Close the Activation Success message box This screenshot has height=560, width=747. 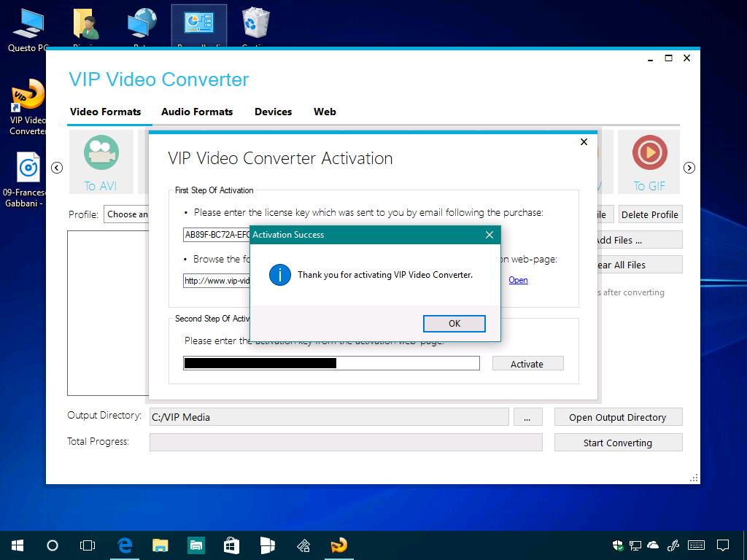(489, 235)
